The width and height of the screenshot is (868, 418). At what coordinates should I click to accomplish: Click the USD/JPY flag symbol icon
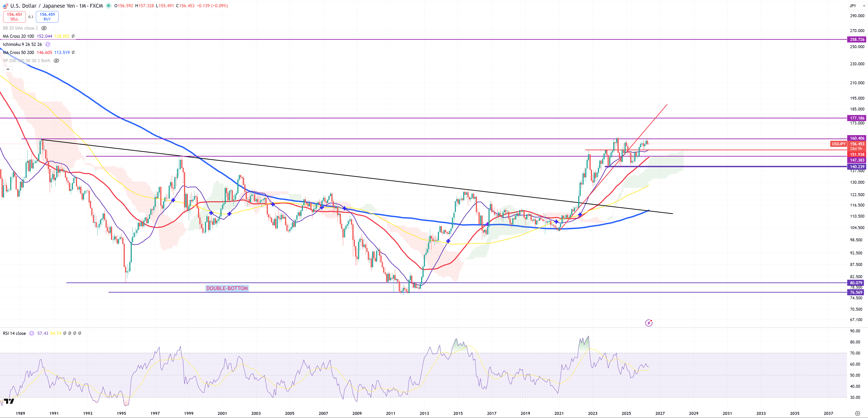5,6
